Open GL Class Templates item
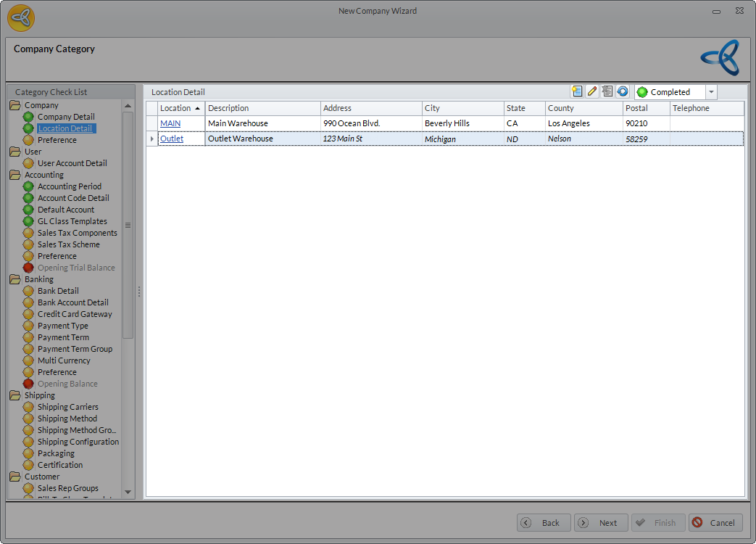This screenshot has width=756, height=544. (x=72, y=221)
